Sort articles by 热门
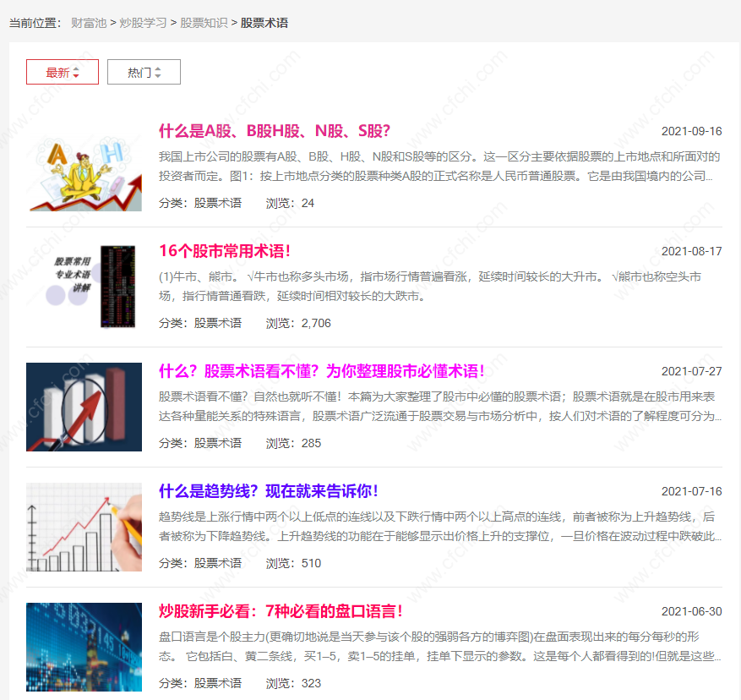The image size is (741, 700). 144,72
